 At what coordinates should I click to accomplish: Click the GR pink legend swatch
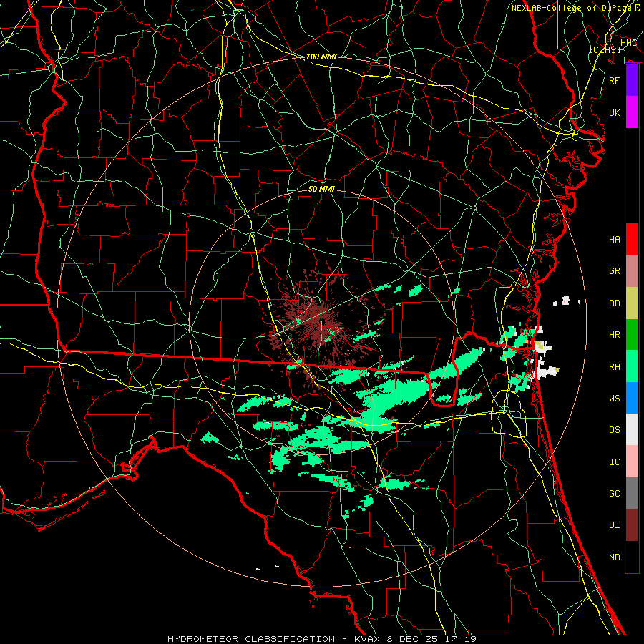pos(632,271)
